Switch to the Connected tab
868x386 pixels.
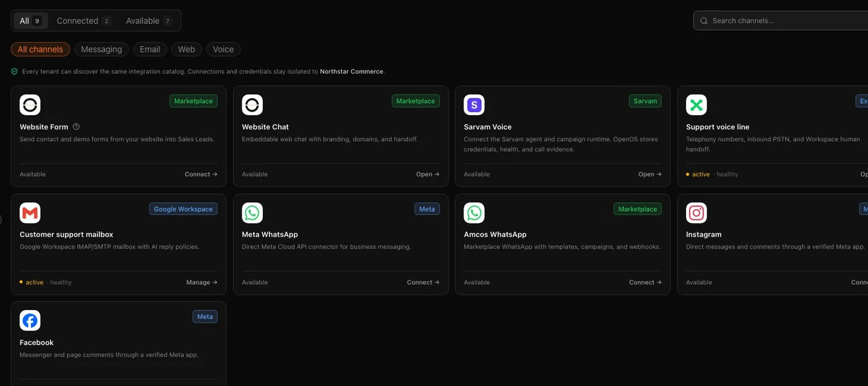84,20
